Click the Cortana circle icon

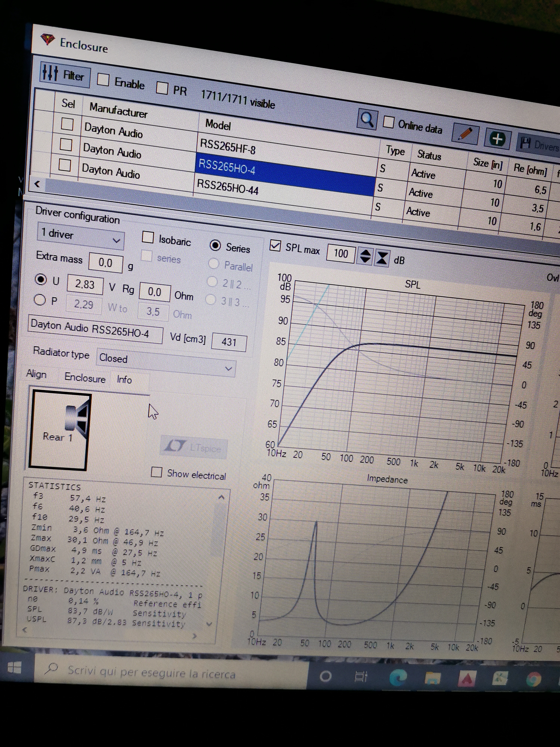[x=325, y=676]
